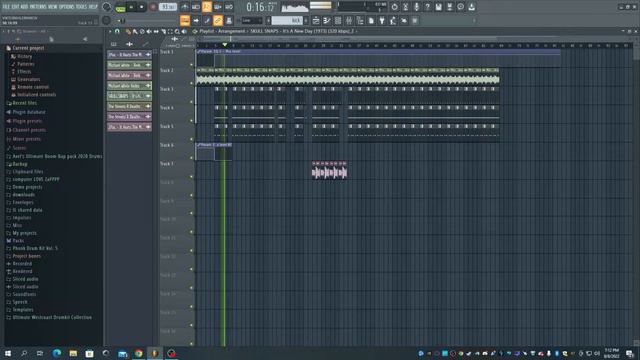Open the OPTIONS menu
The height and width of the screenshot is (360, 640).
tap(67, 7)
